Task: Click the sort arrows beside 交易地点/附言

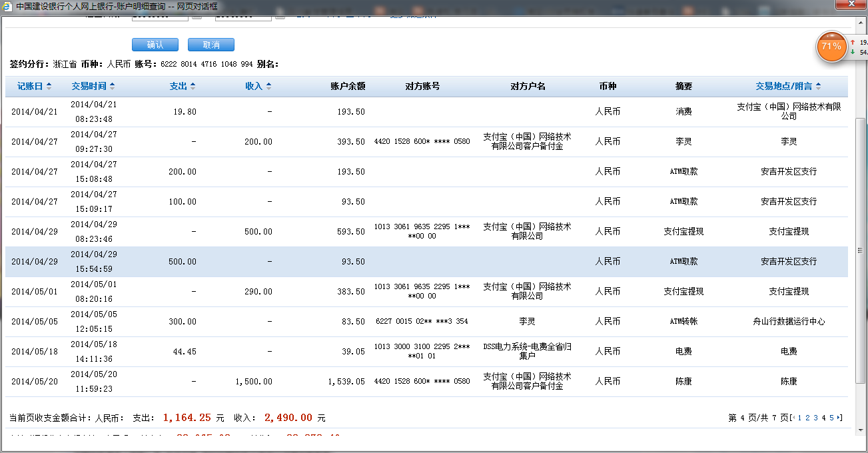Action: [x=818, y=87]
